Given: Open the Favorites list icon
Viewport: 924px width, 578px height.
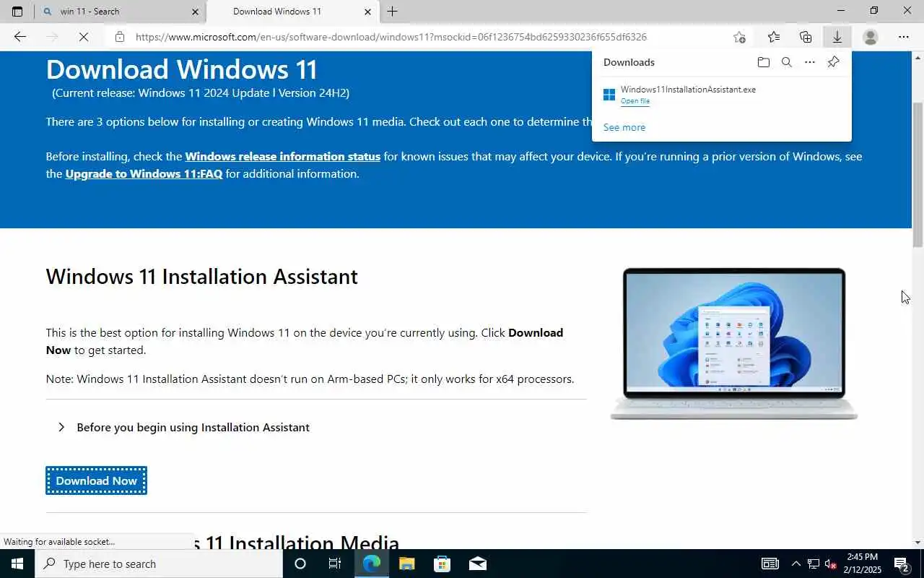Looking at the screenshot, I should point(774,37).
